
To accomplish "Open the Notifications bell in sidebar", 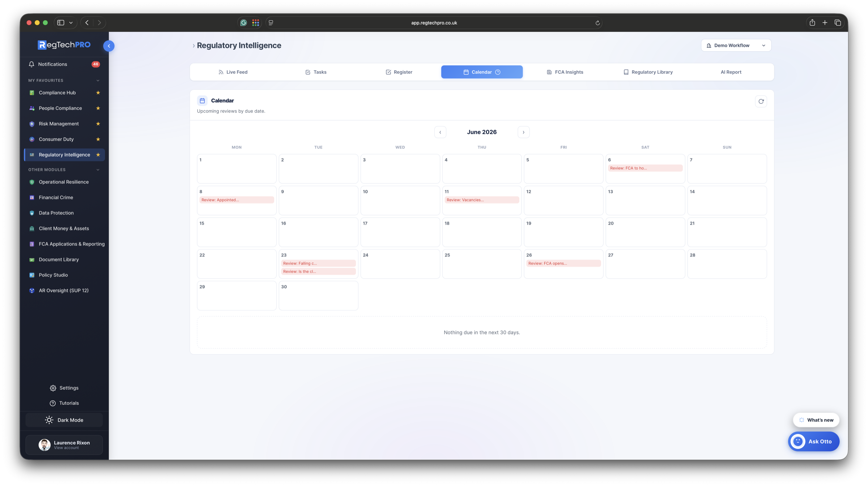I will pos(31,64).
